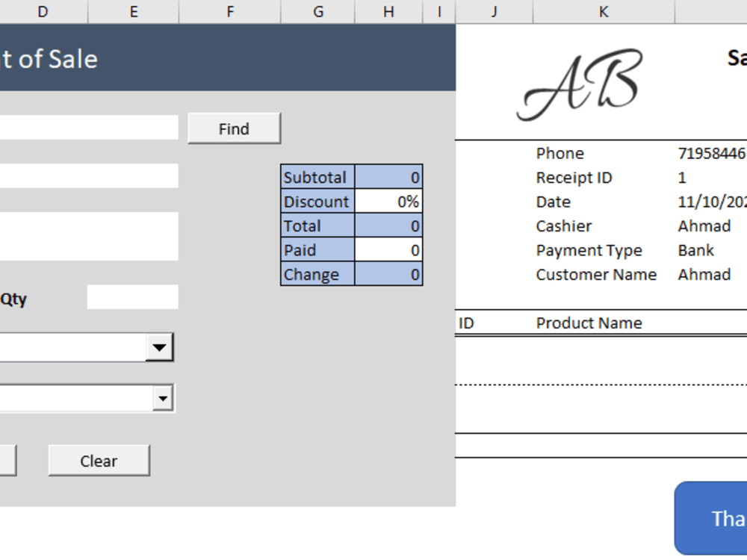Select column H header
Image resolution: width=747 pixels, height=560 pixels.
(388, 11)
